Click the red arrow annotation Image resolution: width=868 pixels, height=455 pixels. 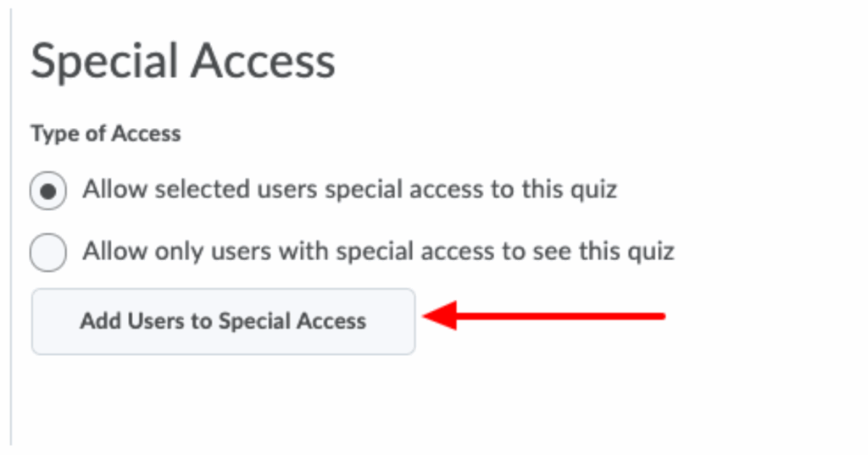pos(542,317)
